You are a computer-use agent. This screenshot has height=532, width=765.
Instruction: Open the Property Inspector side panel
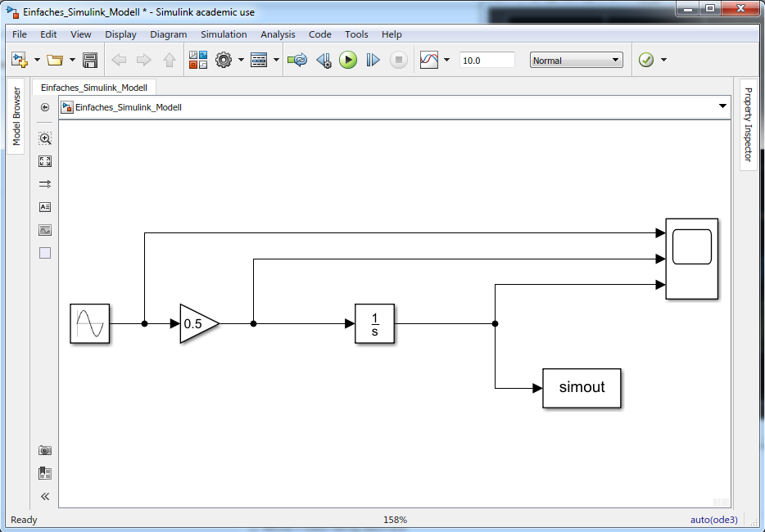click(x=748, y=124)
